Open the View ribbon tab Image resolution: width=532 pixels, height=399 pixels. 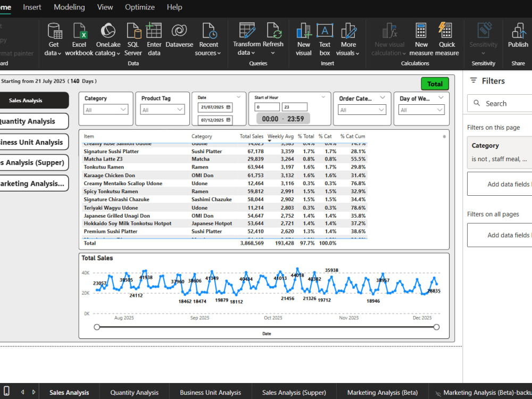pyautogui.click(x=105, y=7)
